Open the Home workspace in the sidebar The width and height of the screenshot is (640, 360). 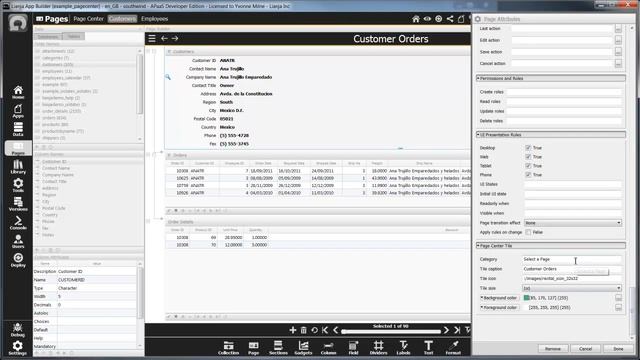(18, 92)
